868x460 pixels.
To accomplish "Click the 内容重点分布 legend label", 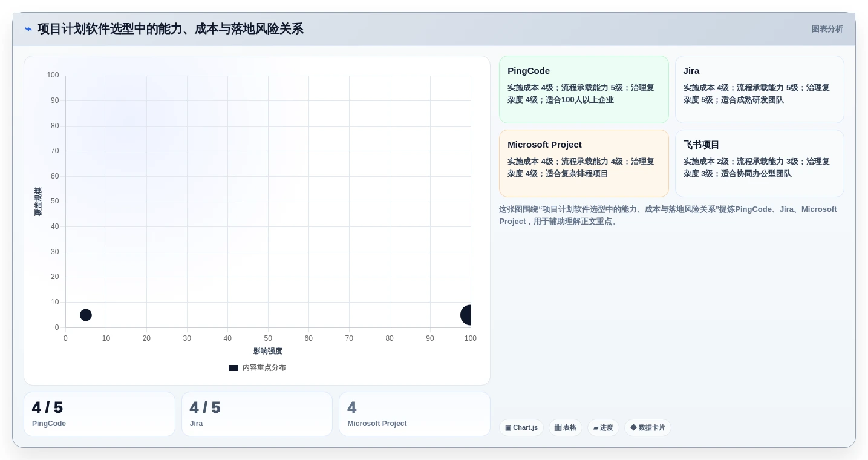I will (264, 368).
